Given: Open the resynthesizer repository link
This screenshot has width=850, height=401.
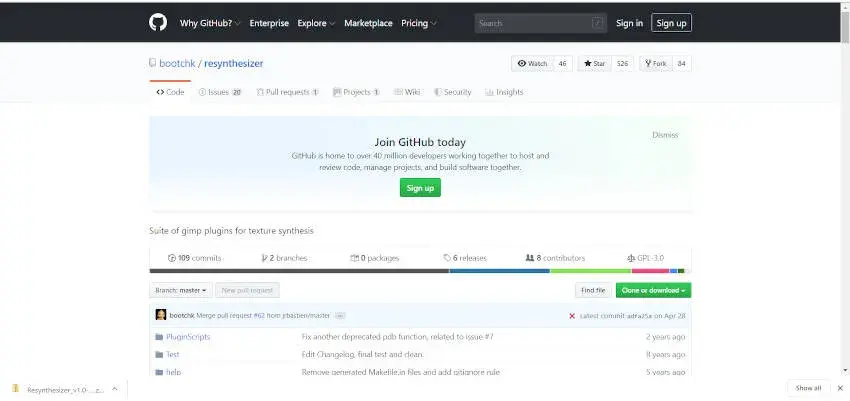Looking at the screenshot, I should click(x=234, y=63).
